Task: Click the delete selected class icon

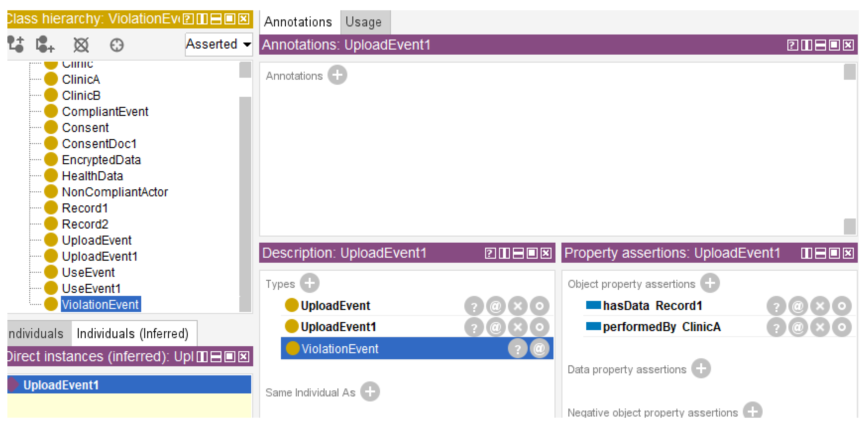Action: (81, 44)
